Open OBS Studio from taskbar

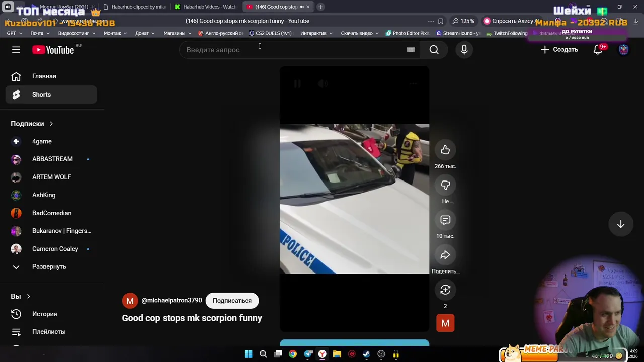coord(381,354)
